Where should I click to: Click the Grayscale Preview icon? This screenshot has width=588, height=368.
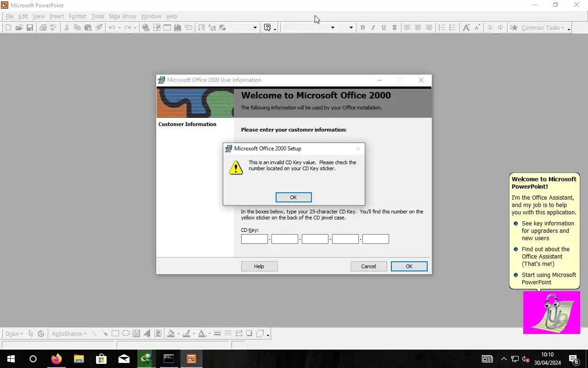[x=222, y=28]
